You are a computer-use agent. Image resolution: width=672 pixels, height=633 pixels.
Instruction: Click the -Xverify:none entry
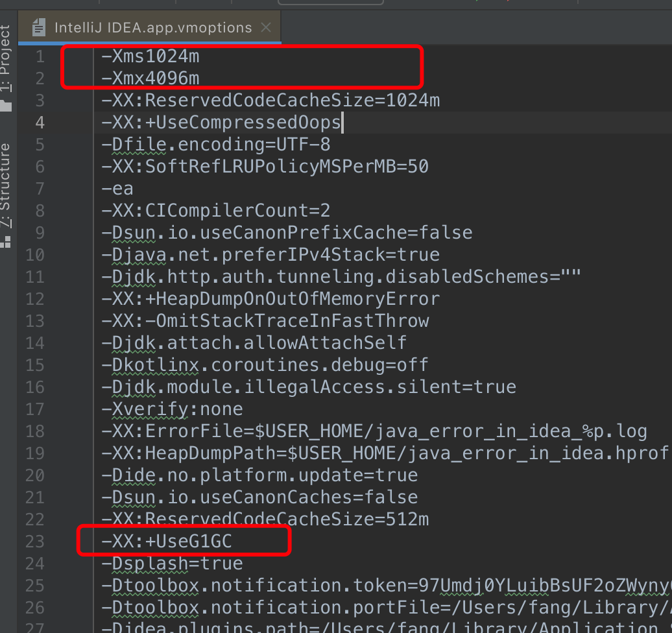(172, 409)
